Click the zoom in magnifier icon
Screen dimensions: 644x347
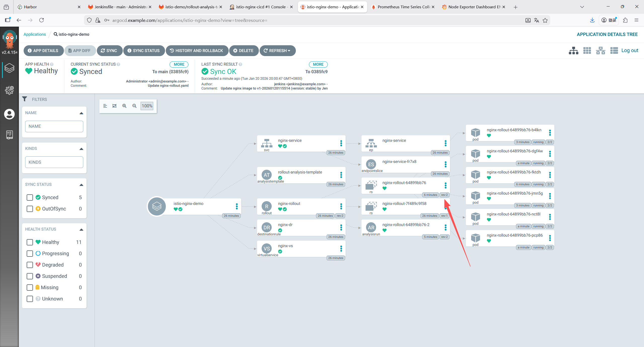(124, 106)
